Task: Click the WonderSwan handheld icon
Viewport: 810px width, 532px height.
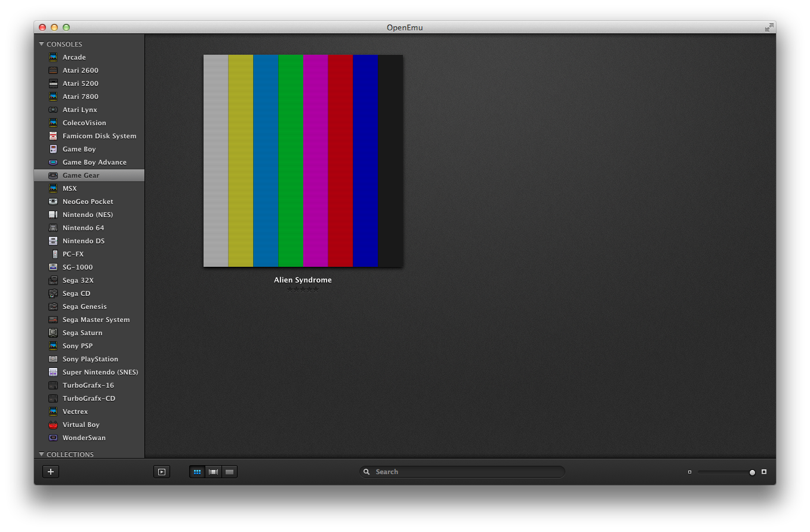Action: coord(53,438)
